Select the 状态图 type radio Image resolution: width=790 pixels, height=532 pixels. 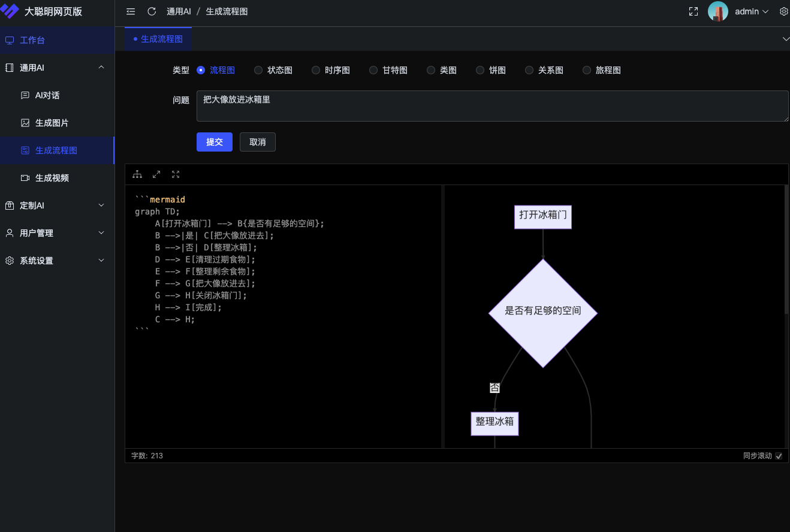(x=258, y=70)
